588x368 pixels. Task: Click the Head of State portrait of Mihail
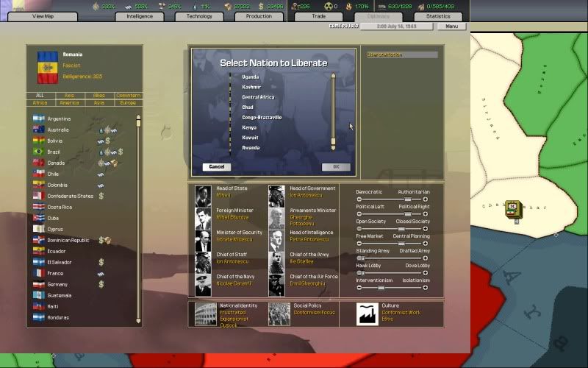[203, 197]
